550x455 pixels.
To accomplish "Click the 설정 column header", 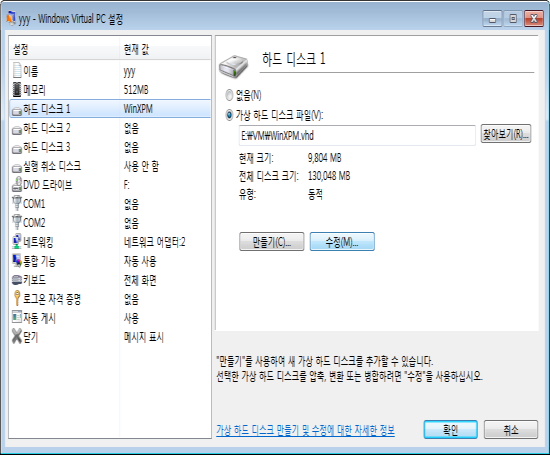I will coord(21,49).
